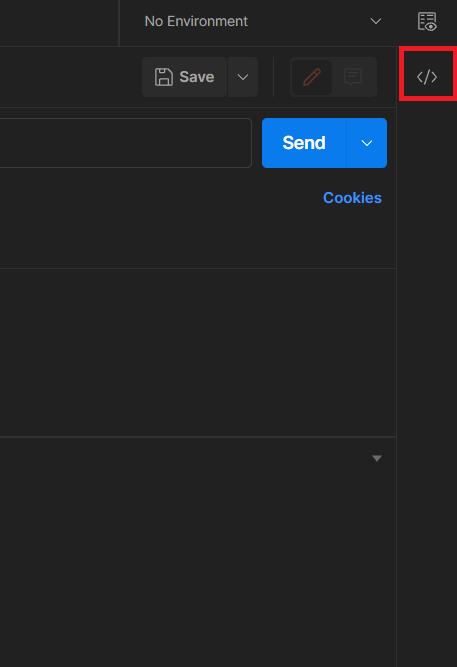
Task: Expand the Send button dropdown arrow
Action: click(x=367, y=143)
